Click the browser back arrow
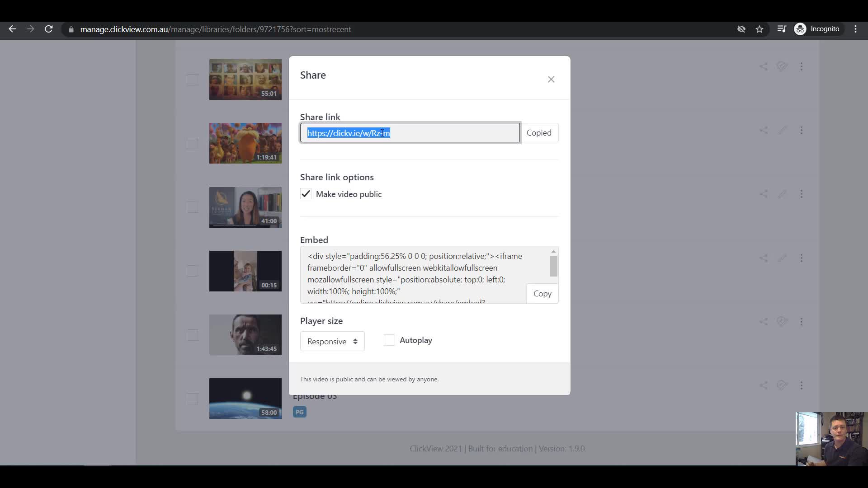 click(12, 29)
